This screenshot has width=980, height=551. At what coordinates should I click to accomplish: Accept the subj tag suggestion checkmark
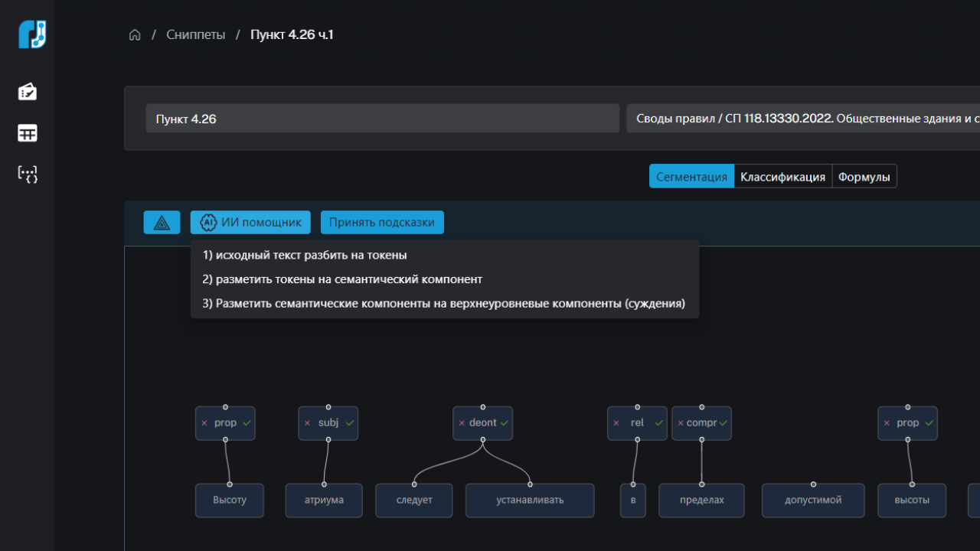(349, 423)
